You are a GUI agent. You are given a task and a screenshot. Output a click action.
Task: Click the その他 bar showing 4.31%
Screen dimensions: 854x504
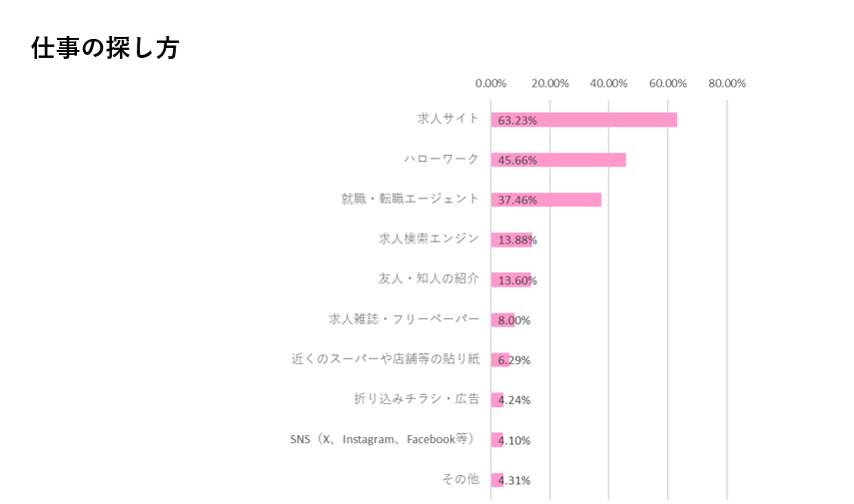496,479
